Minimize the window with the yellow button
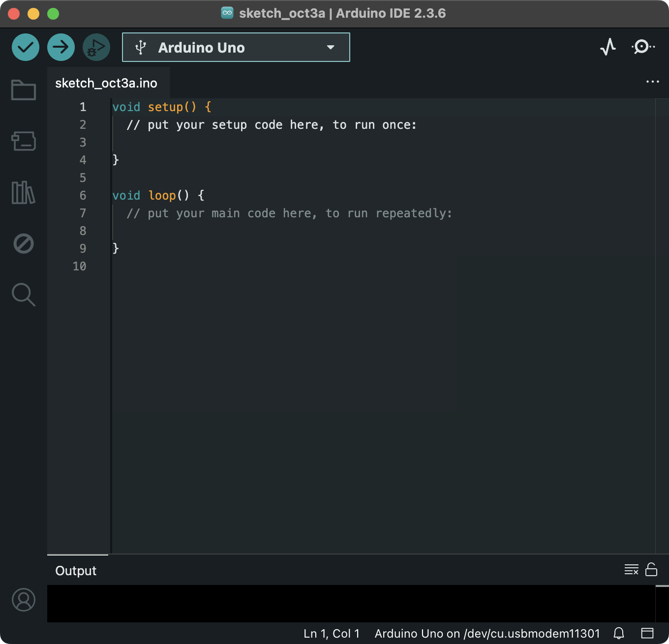669x644 pixels. point(33,14)
